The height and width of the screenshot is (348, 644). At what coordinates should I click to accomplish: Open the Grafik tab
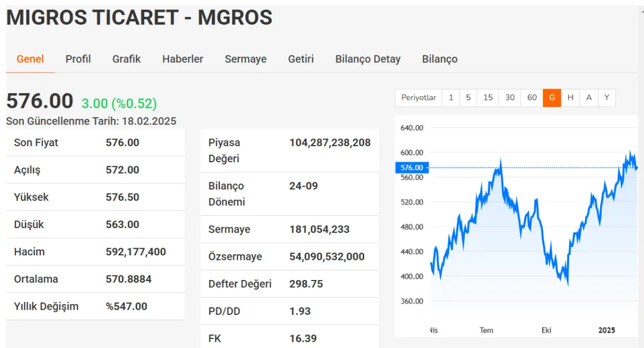[x=126, y=59]
